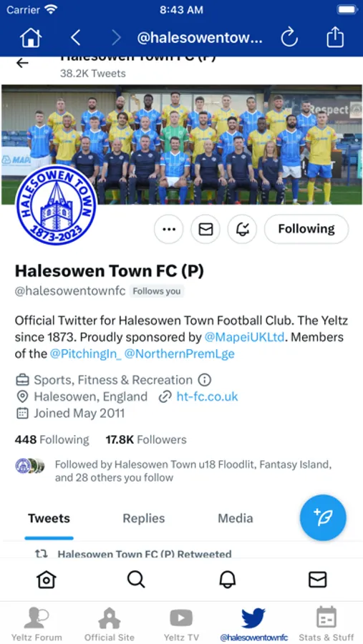Tap the home icon in top navigation bar
The width and height of the screenshot is (363, 644).
point(31,38)
